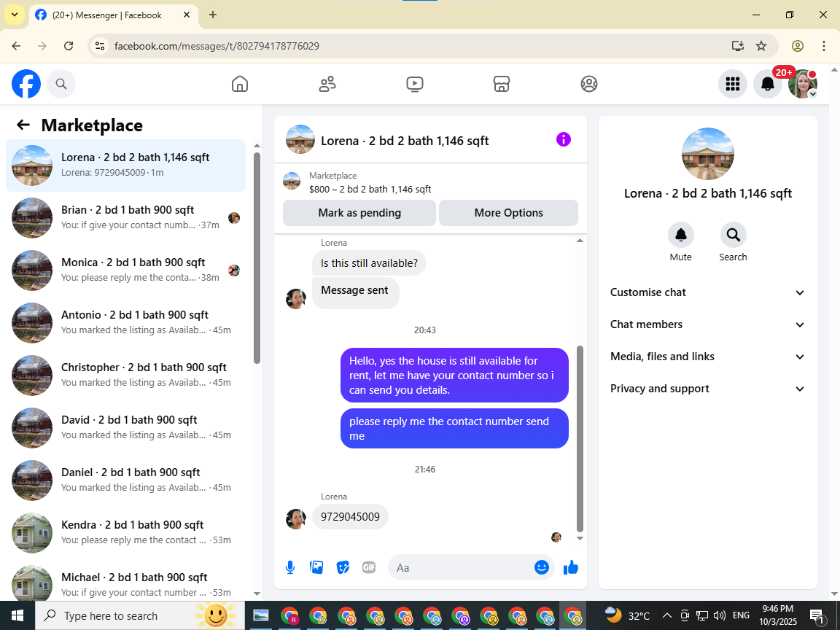This screenshot has height=630, width=840.
Task: Open the account profile picture menu
Action: click(x=803, y=84)
